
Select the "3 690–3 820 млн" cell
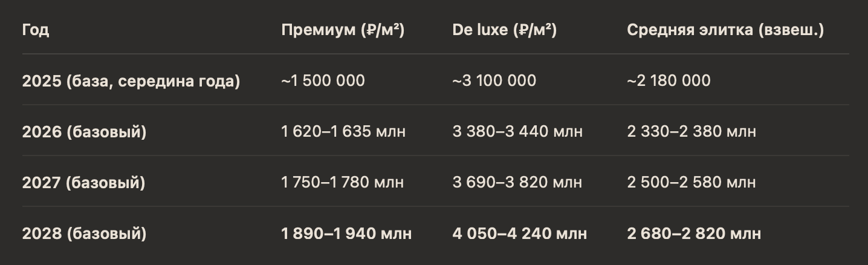(517, 183)
